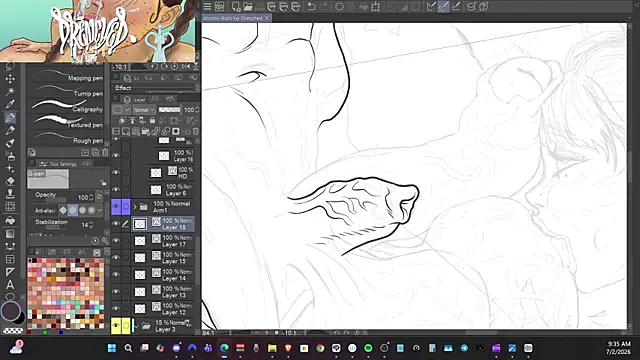Select the Text tool
Viewport: 640px width, 360px height.
[x=10, y=285]
